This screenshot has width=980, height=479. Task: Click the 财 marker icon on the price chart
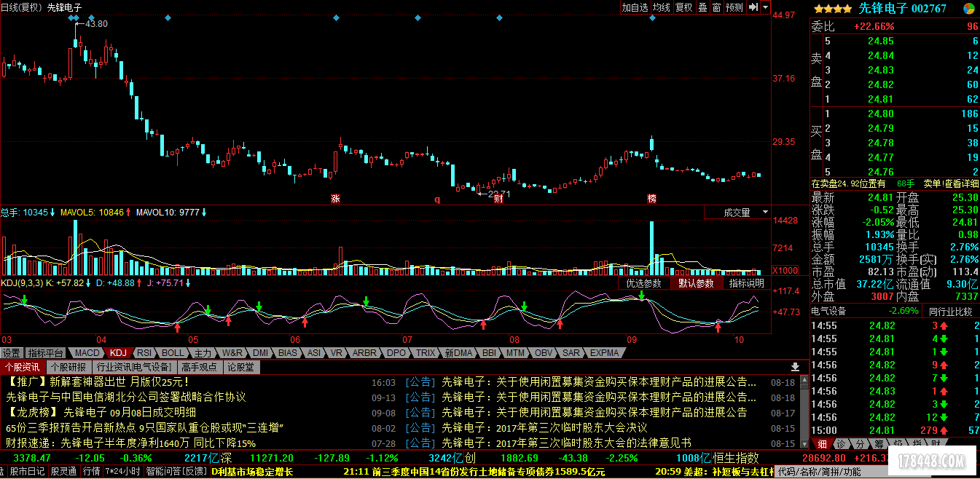tap(498, 198)
